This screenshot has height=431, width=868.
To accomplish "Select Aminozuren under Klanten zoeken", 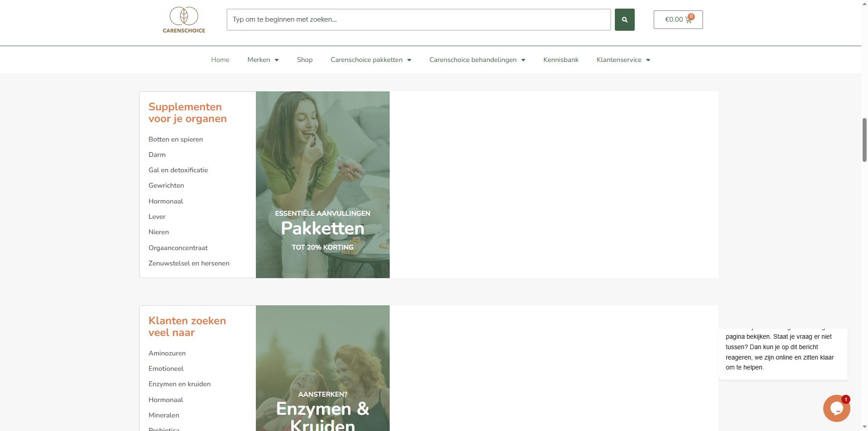I will pos(167,353).
